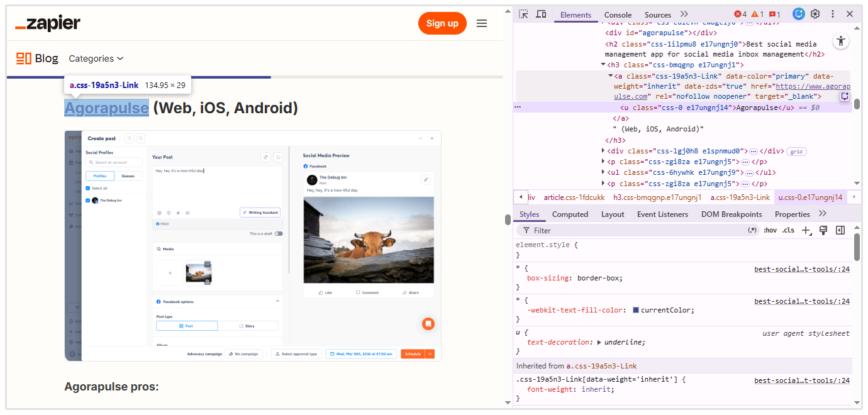Click the AI assist icon beside anchor node
The image size is (868, 415).
click(x=845, y=96)
